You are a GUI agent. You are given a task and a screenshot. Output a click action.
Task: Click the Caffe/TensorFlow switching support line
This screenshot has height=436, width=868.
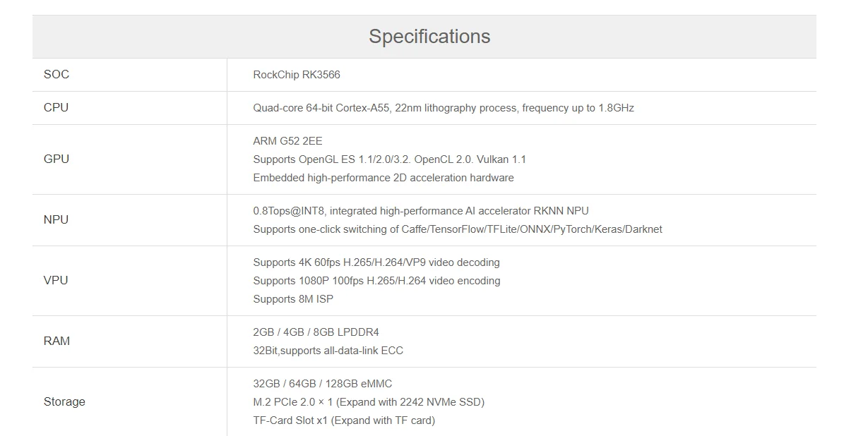point(458,229)
